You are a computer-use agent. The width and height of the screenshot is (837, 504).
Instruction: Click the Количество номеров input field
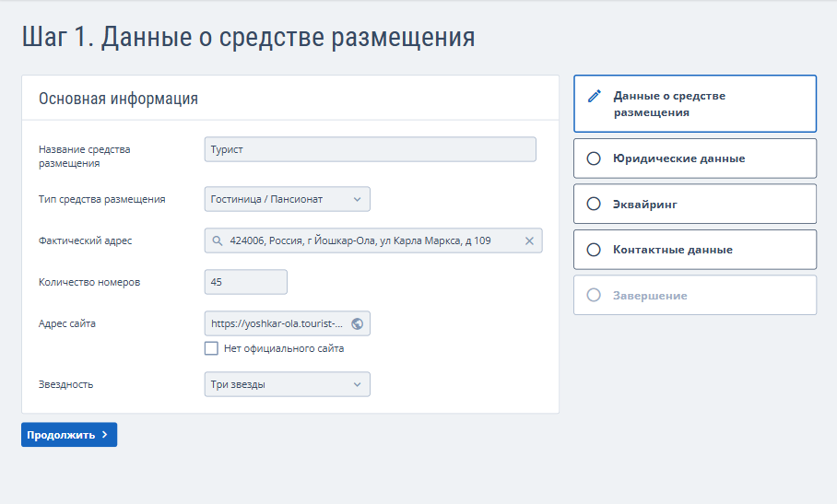pyautogui.click(x=245, y=282)
